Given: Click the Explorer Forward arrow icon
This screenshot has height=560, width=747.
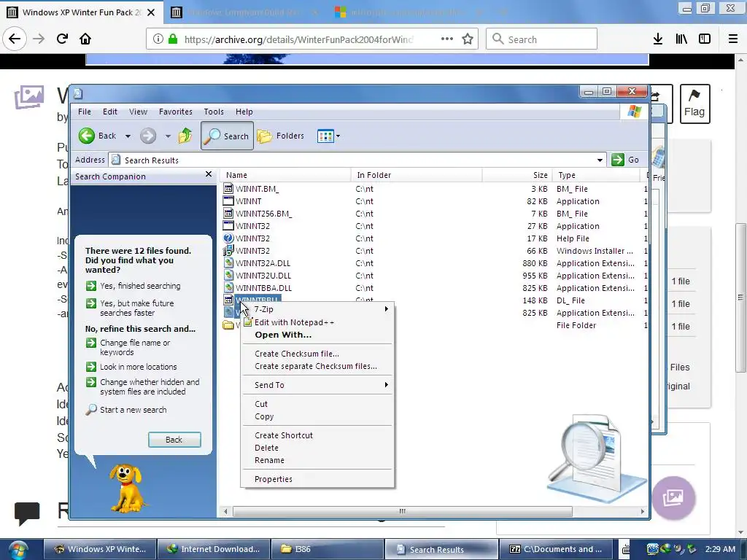Looking at the screenshot, I should [x=147, y=136].
